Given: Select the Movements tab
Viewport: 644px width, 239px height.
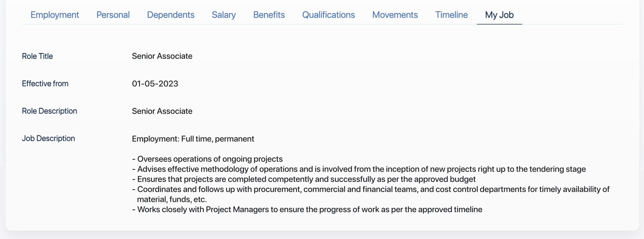Looking at the screenshot, I should (x=395, y=15).
